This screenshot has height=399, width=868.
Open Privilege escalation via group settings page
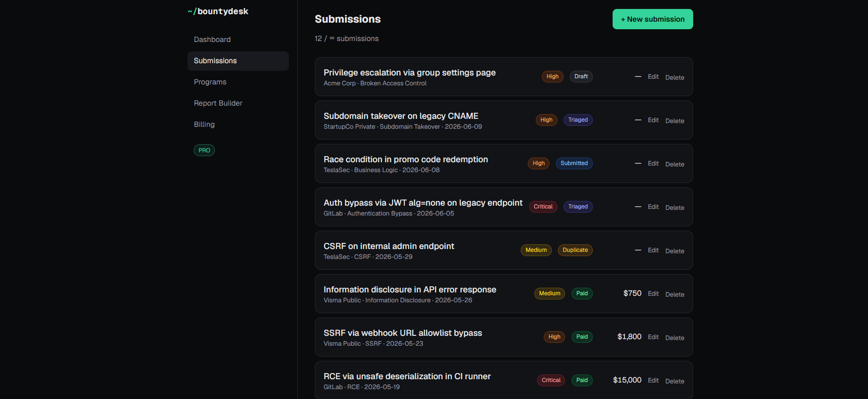409,73
